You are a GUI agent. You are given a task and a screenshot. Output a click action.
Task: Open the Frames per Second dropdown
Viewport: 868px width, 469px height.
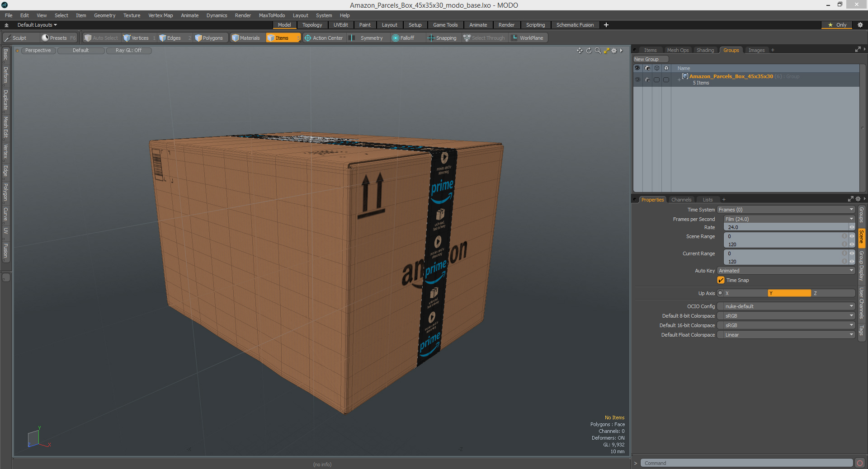click(x=789, y=219)
